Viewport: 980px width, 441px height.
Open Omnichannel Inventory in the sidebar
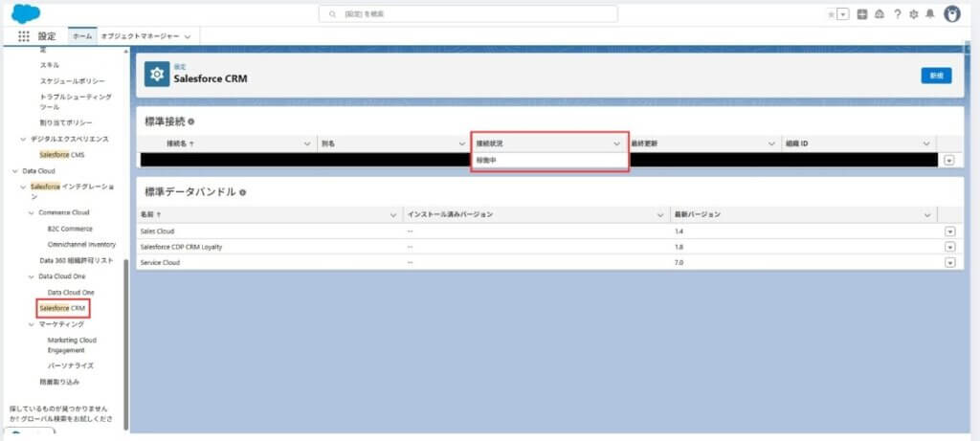click(x=82, y=244)
